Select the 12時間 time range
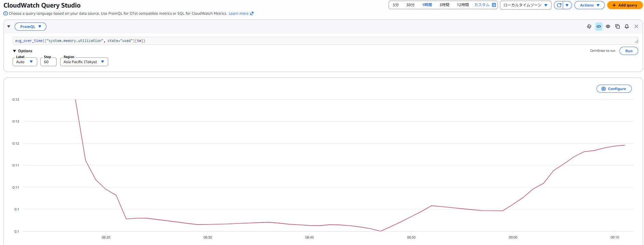 (463, 5)
